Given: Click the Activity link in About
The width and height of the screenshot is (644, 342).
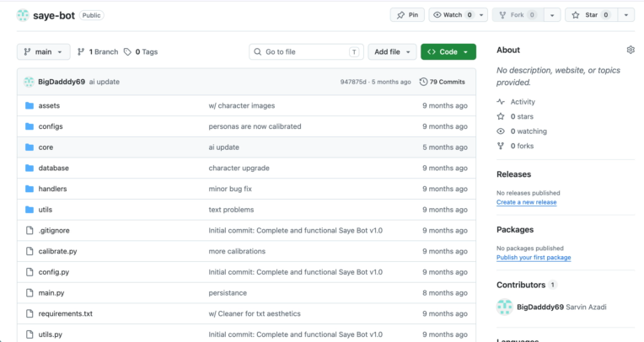Looking at the screenshot, I should coord(523,102).
